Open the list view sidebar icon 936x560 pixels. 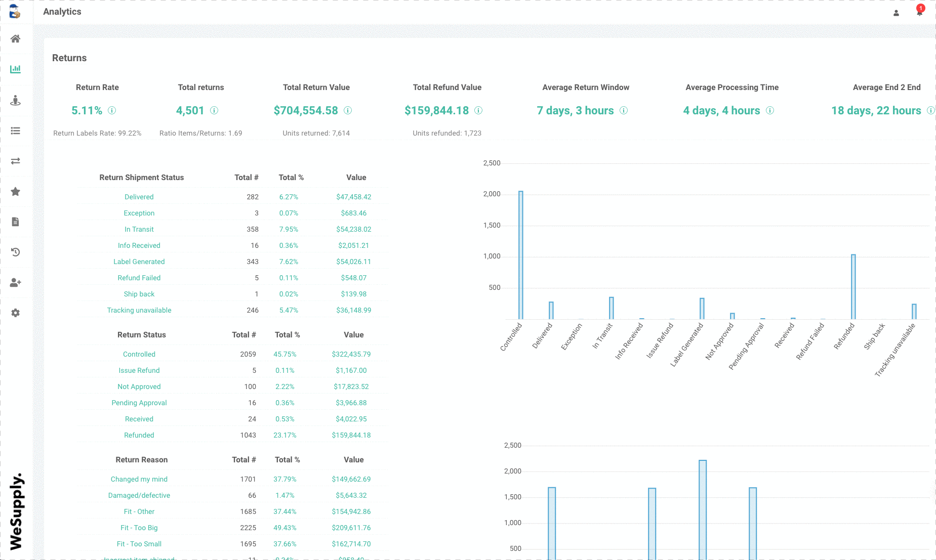click(x=16, y=131)
